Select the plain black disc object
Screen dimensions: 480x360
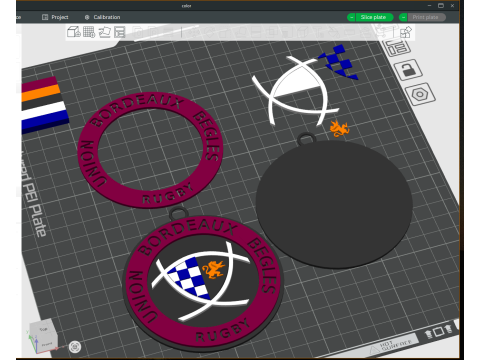334,203
